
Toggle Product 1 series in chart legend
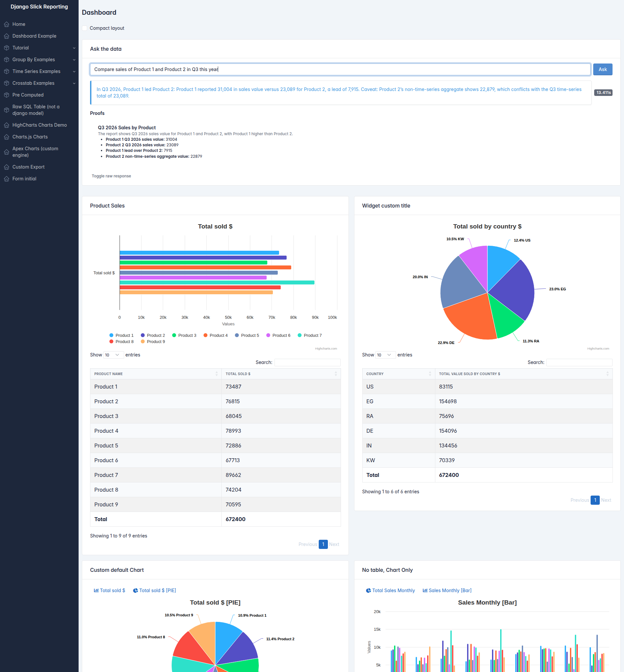pyautogui.click(x=122, y=335)
